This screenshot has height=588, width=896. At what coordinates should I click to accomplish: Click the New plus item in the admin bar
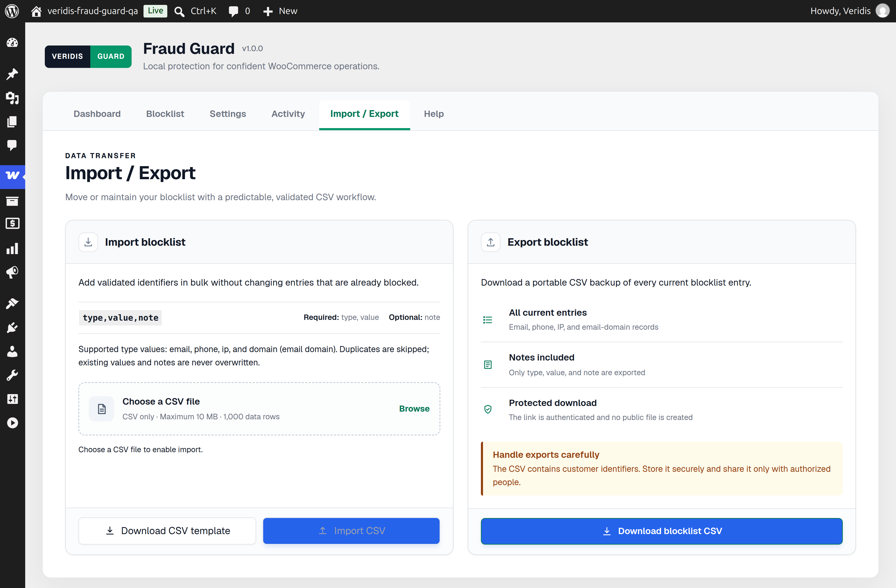[280, 11]
